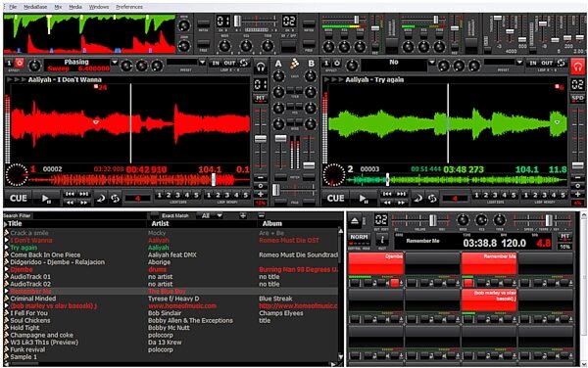Select the Criminal Minded track row
The height and width of the screenshot is (368, 588).
[x=171, y=299]
